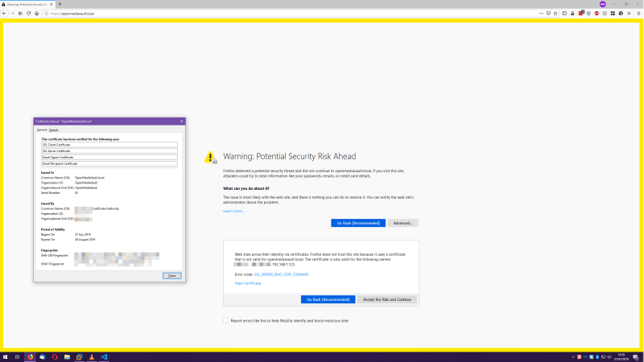
Task: Open the red stop-sign adblock extension
Action: point(597,14)
